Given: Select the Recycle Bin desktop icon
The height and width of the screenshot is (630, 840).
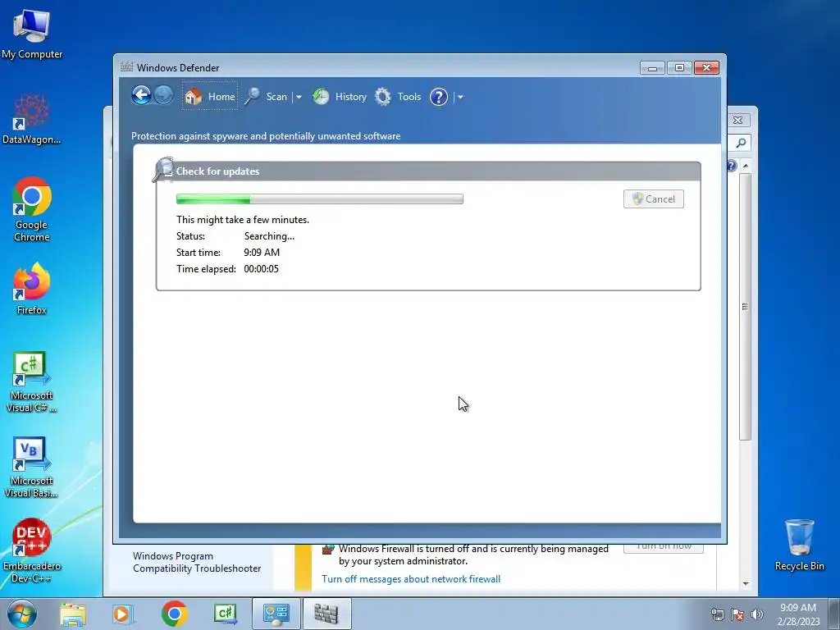Looking at the screenshot, I should pos(799,546).
